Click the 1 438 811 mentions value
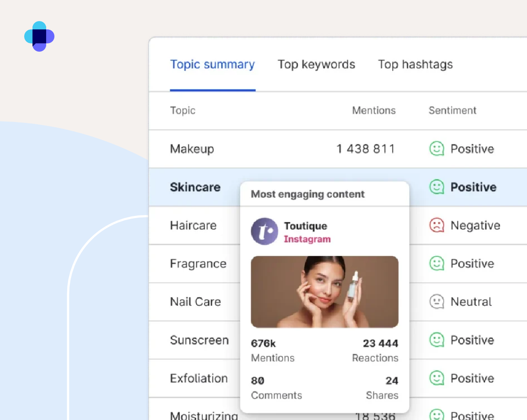Screen dimensions: 527x420 pos(366,149)
